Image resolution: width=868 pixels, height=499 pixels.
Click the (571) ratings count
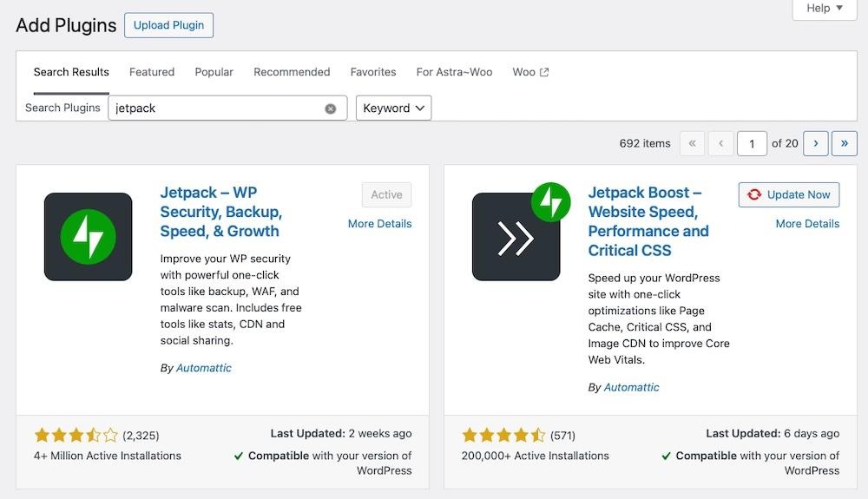tap(563, 436)
